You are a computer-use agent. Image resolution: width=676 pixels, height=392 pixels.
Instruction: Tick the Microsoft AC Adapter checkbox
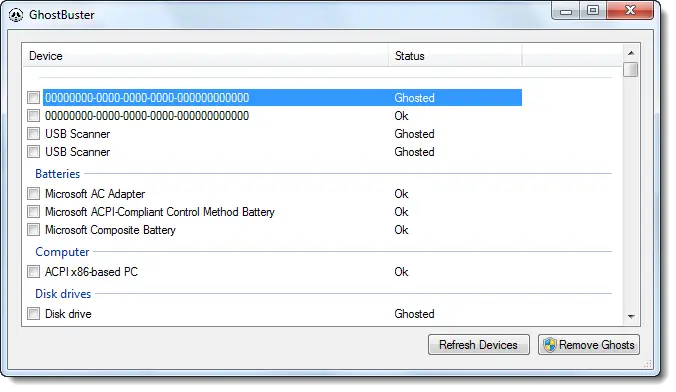click(x=33, y=194)
